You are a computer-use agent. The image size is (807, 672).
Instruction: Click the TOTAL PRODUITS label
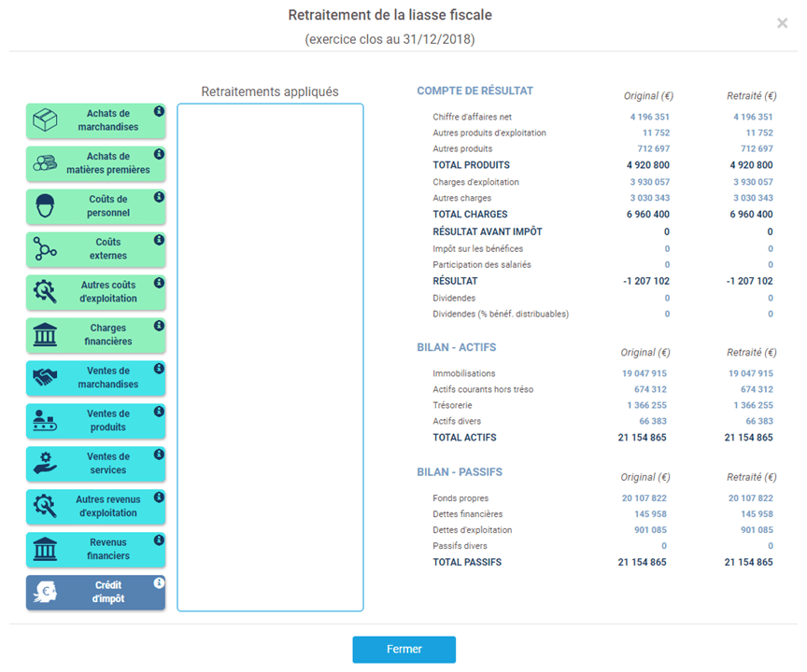pos(472,165)
